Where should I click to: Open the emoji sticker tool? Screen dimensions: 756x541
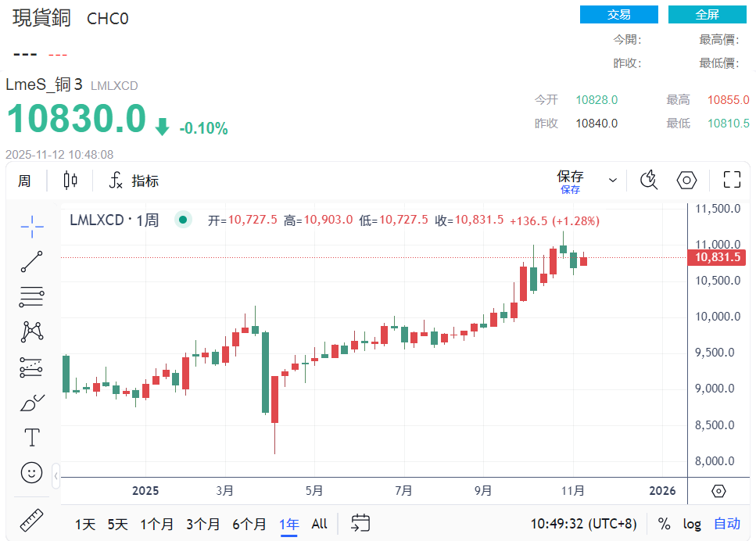(31, 472)
